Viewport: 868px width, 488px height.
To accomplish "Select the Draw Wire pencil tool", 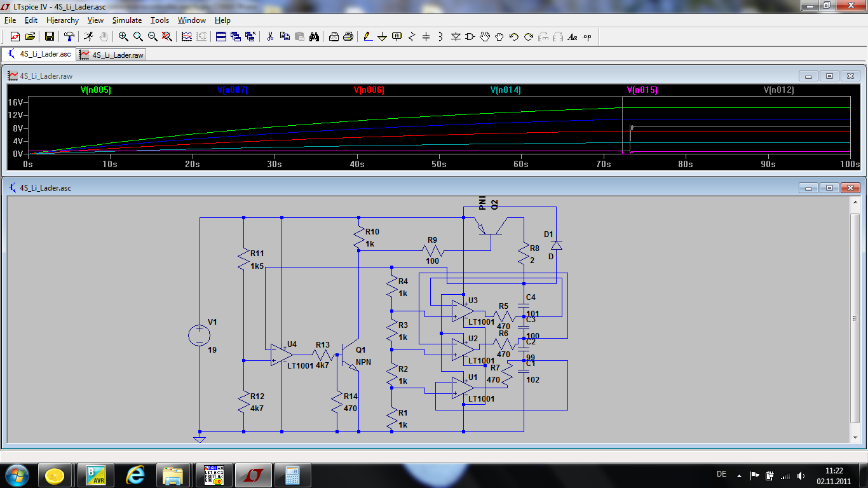I will 368,37.
